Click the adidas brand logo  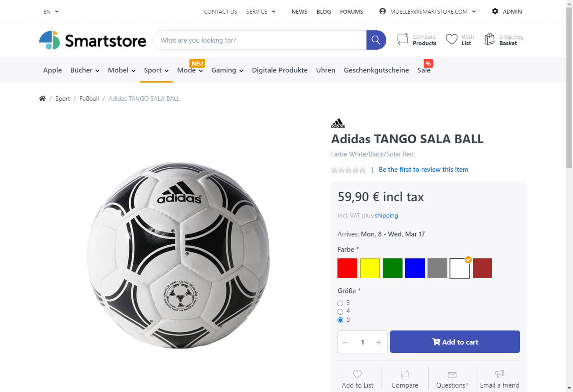click(x=338, y=123)
